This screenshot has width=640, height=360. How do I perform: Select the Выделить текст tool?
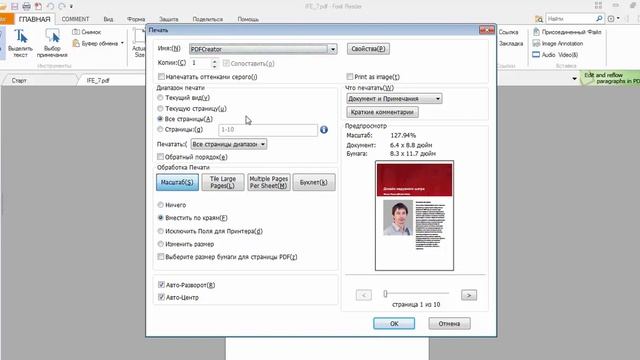coord(20,43)
